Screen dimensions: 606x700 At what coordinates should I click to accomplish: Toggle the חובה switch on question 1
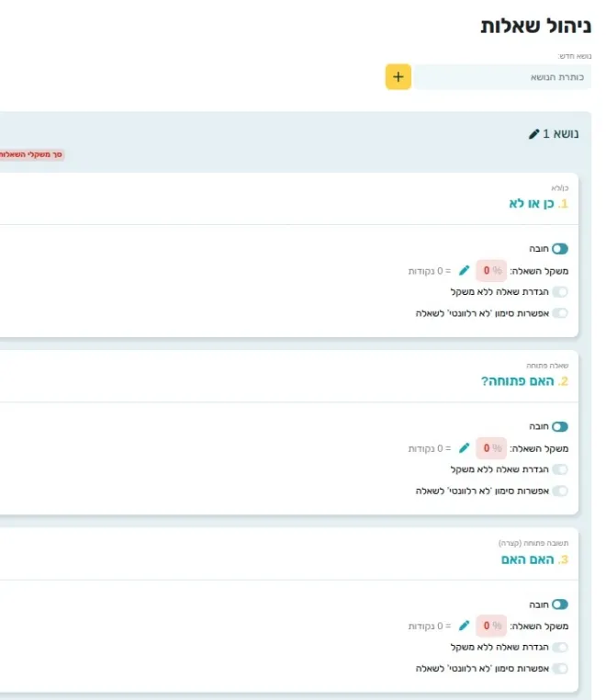tap(559, 249)
